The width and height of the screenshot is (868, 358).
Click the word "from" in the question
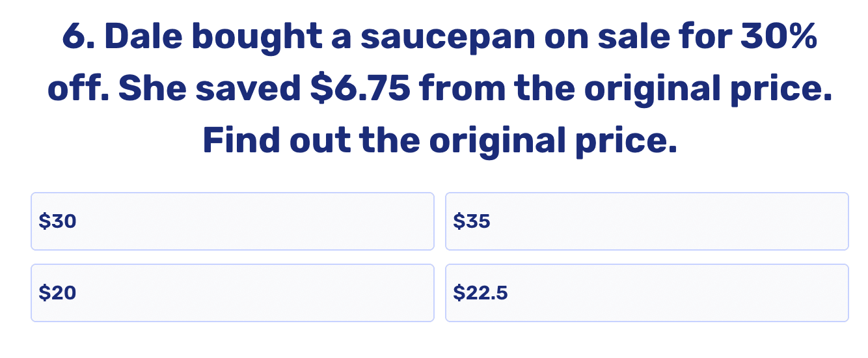(462, 89)
